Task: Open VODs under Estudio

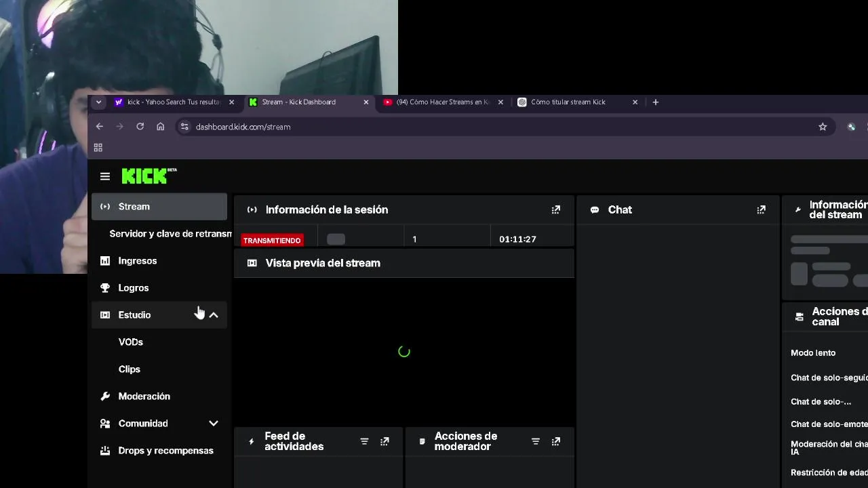Action: click(x=131, y=342)
